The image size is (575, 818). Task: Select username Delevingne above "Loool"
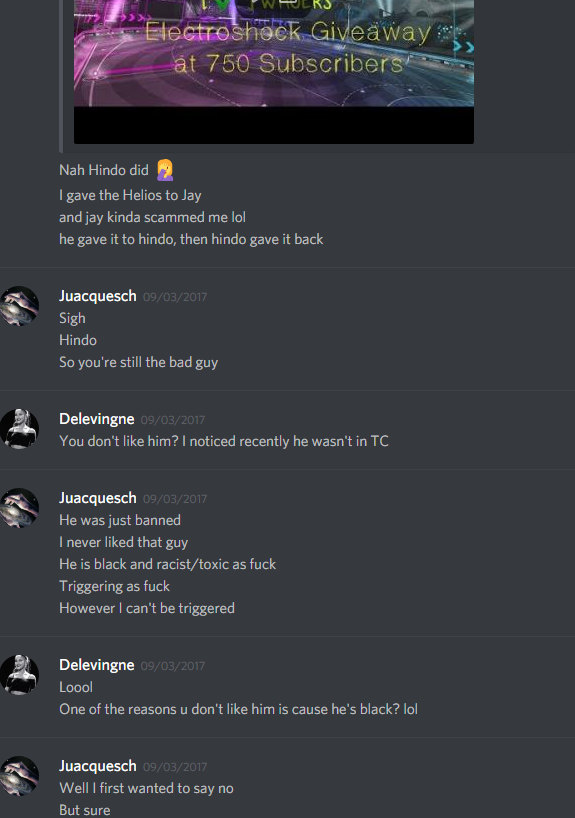pyautogui.click(x=97, y=665)
